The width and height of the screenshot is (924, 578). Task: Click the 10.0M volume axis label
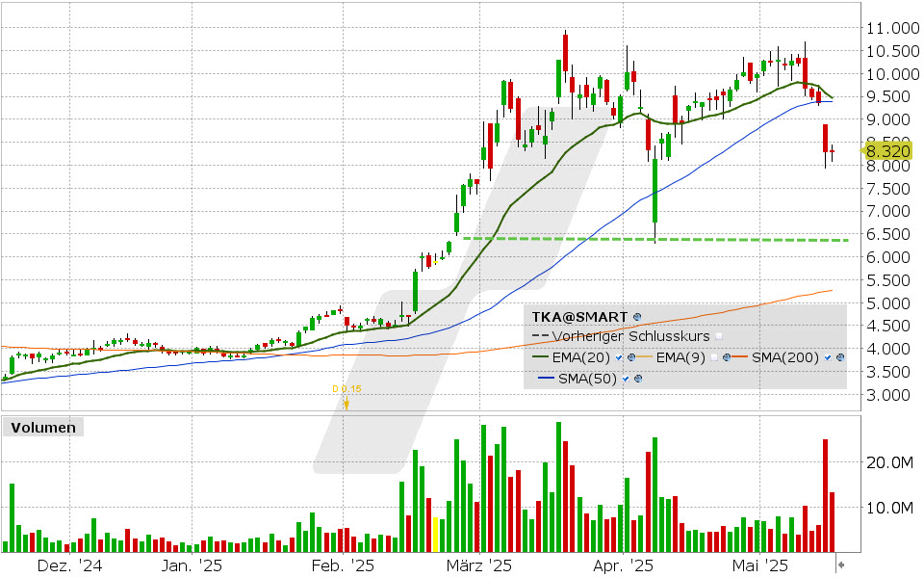click(889, 508)
